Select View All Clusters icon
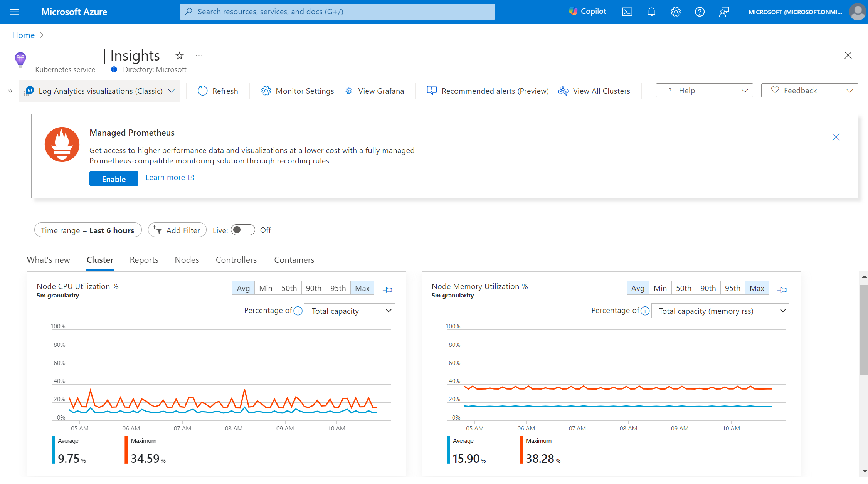868x484 pixels. [563, 91]
